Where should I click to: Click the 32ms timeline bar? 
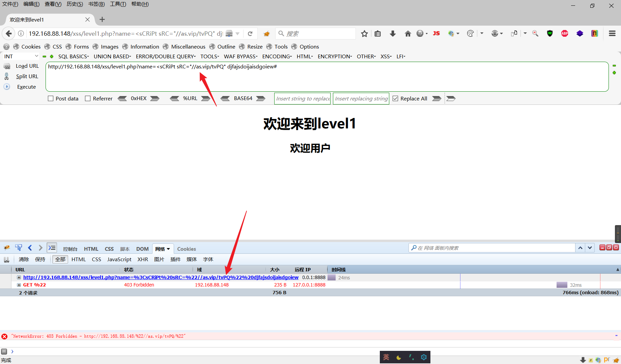point(562,285)
